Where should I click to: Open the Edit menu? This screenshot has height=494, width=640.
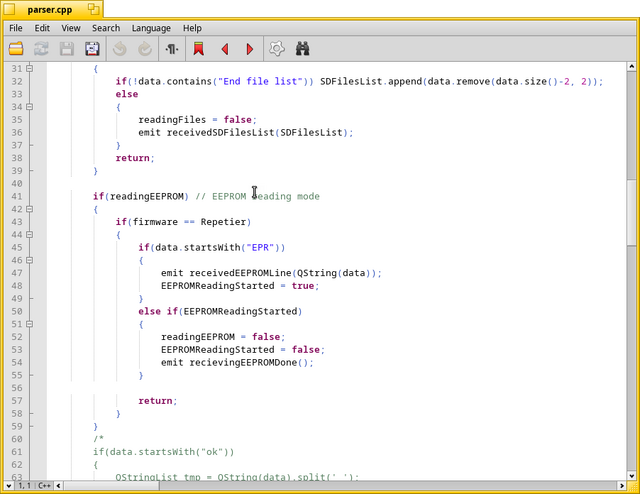(x=42, y=28)
